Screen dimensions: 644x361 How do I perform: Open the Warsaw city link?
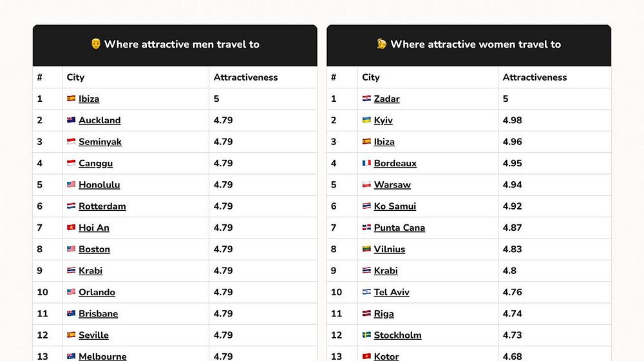click(392, 185)
